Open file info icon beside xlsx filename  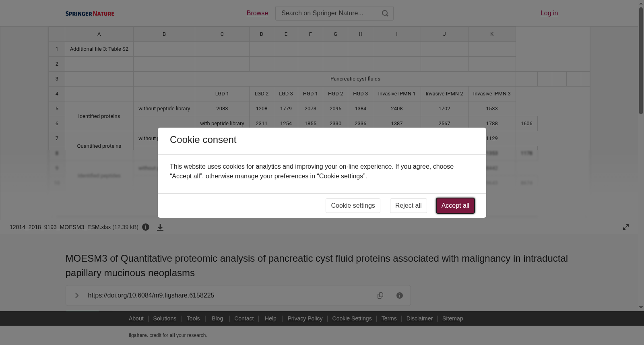(x=146, y=227)
